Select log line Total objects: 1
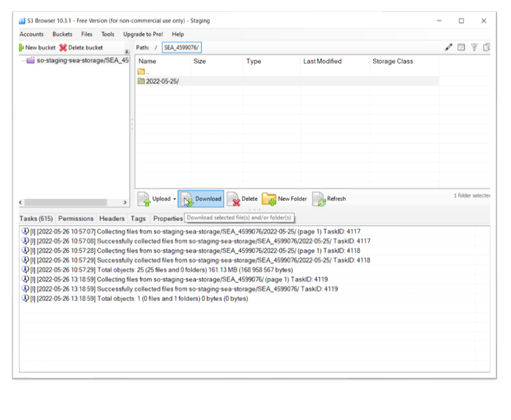511x420 pixels. pos(134,299)
